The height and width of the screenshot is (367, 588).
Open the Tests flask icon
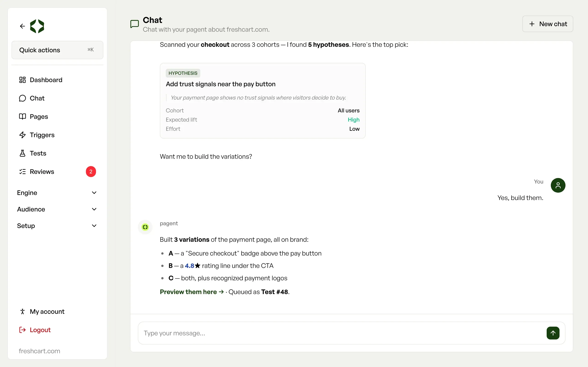tap(22, 153)
